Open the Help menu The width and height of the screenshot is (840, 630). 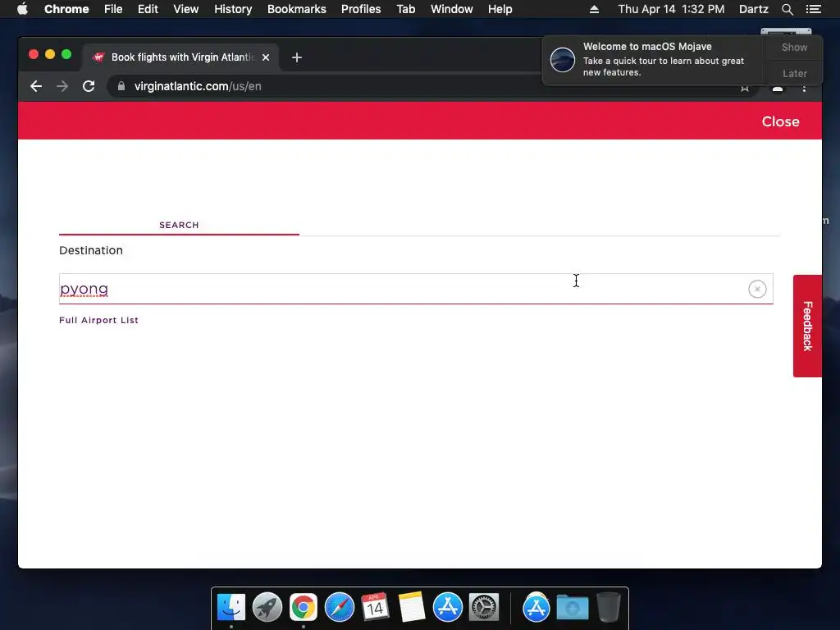point(500,9)
